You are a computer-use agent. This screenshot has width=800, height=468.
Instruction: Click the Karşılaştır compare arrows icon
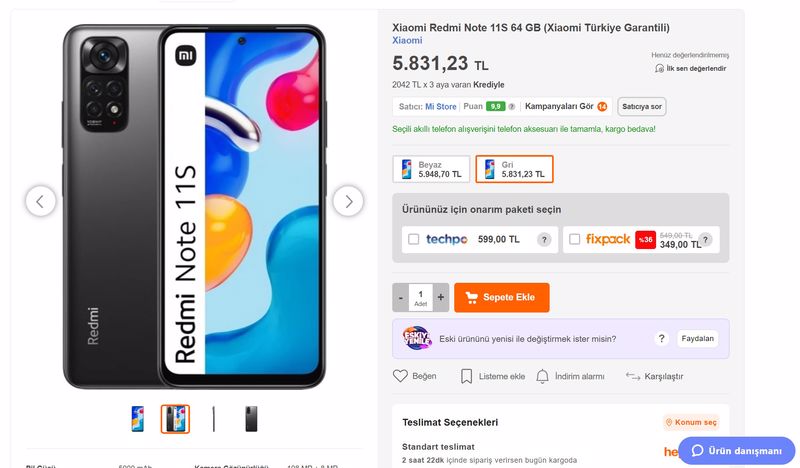click(633, 376)
